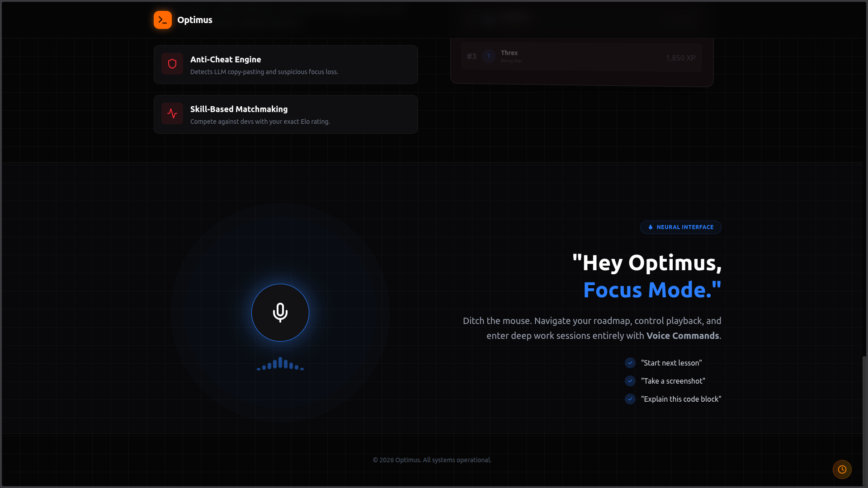Click the 1,850 XP score value
The height and width of the screenshot is (488, 868).
680,58
